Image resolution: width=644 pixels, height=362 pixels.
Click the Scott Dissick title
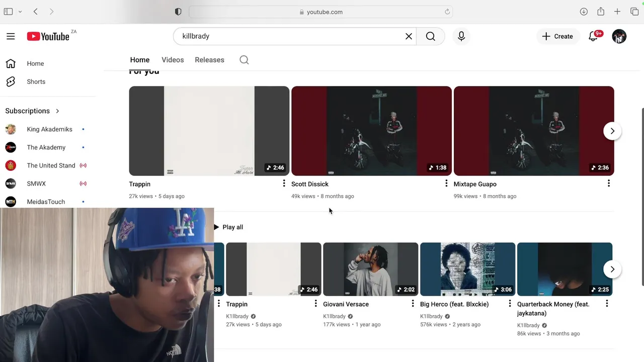click(310, 184)
